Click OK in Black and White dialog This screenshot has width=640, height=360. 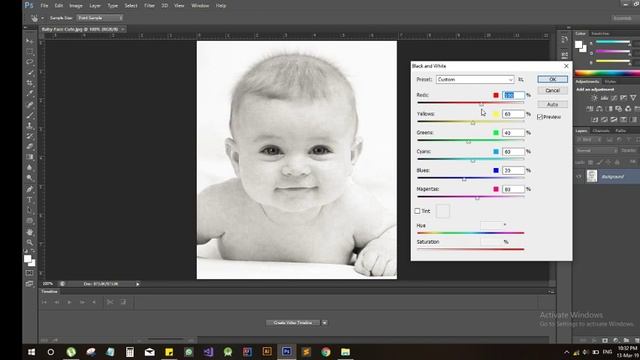(x=552, y=79)
